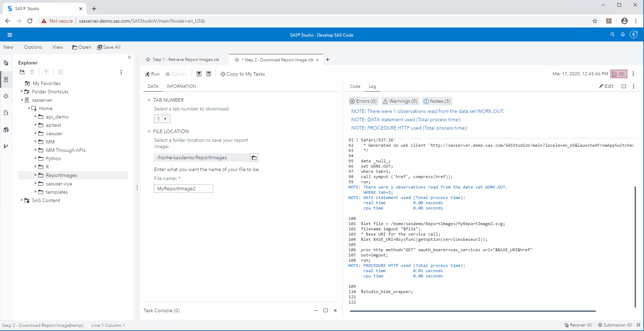This screenshot has height=331, width=644.
Task: Maximize the log panel view
Action: [624, 86]
